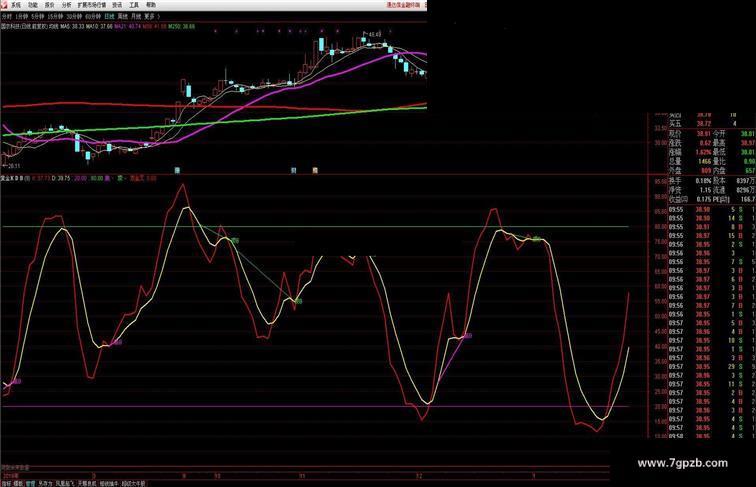Open the 帮助 menu
The image size is (756, 487).
(x=151, y=5)
